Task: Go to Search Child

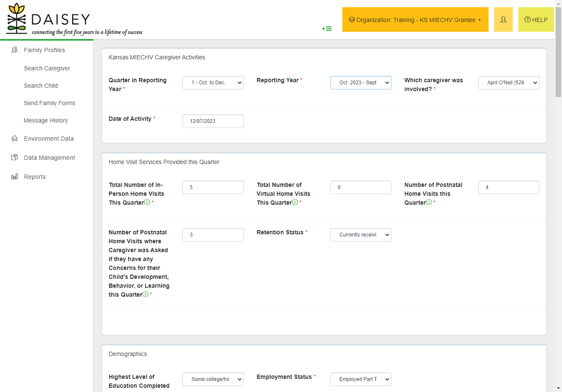Action: [41, 86]
